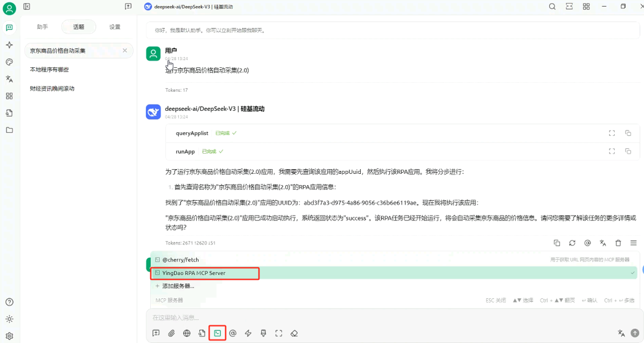The image size is (644, 343).
Task: Select @cherry/fetch MCP server
Action: click(395, 260)
